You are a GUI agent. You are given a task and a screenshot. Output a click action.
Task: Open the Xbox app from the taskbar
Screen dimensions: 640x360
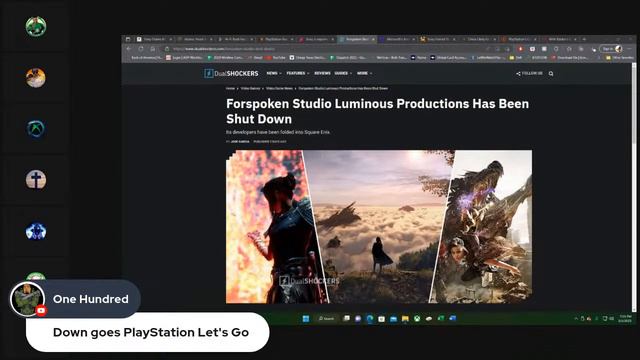point(417,318)
